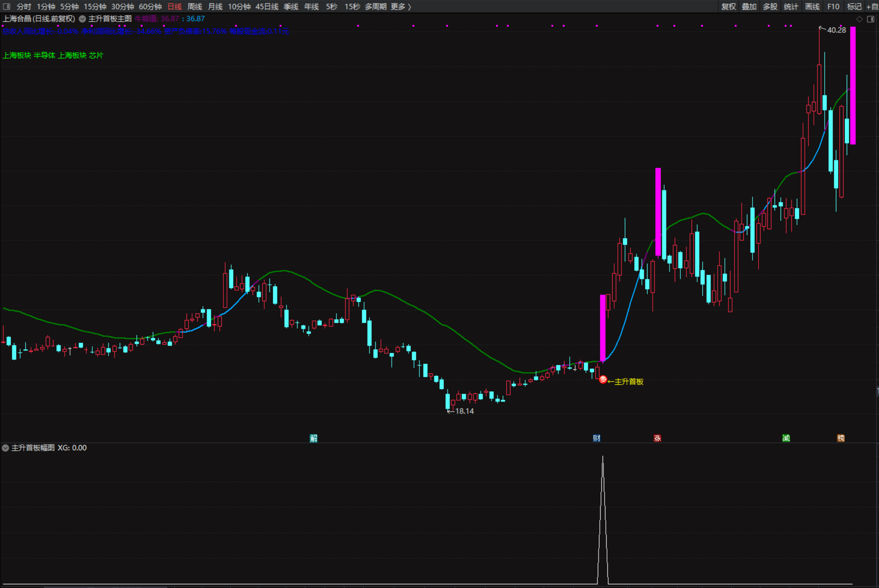
Task: Select the 15秒 period tab
Action: [352, 7]
